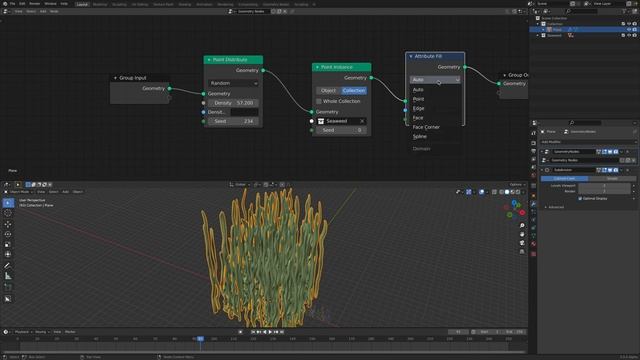640x360 pixels.
Task: Clear the Seaweed collection field with X
Action: (x=362, y=121)
